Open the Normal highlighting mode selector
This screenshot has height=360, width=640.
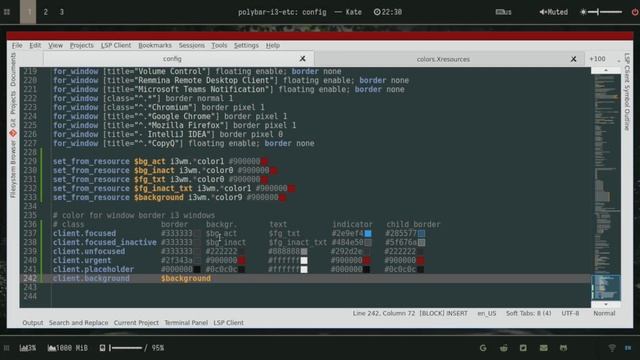(604, 313)
